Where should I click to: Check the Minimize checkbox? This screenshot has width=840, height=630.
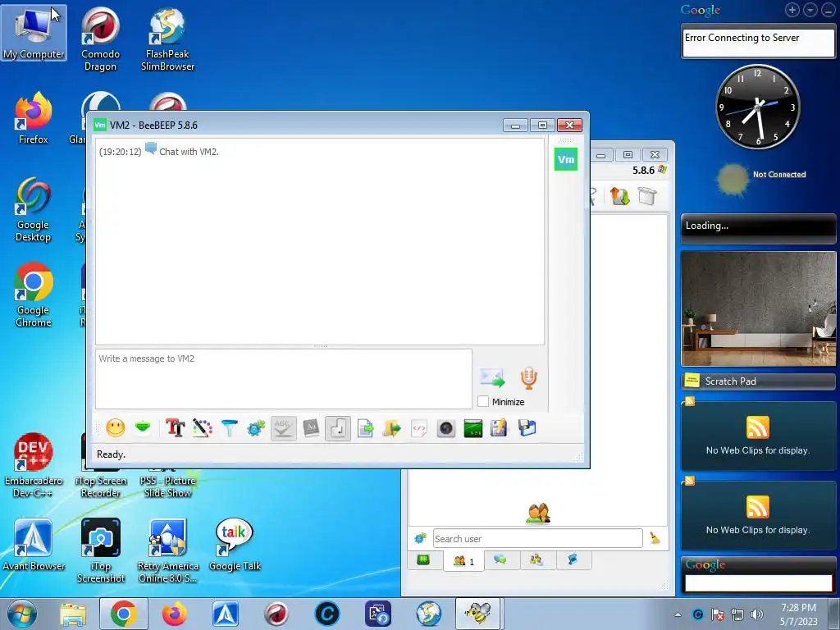pos(482,401)
